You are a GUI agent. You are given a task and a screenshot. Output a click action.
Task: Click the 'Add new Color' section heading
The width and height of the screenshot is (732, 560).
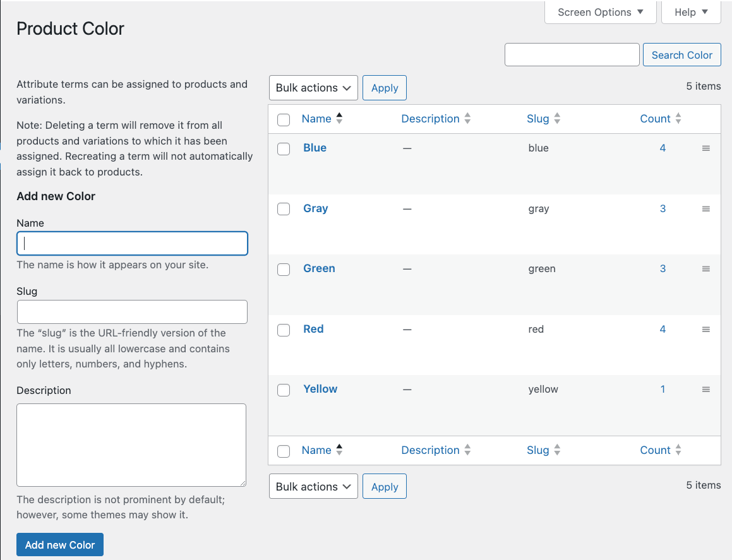click(x=56, y=196)
